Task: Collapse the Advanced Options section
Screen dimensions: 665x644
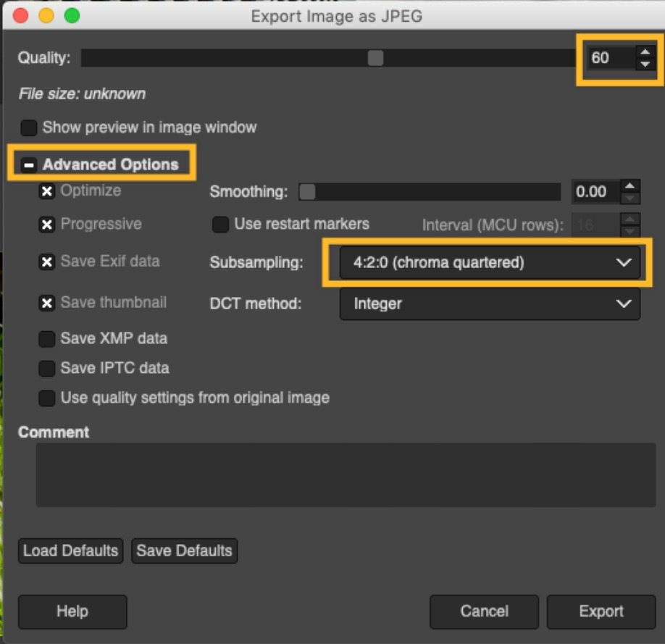Action: tap(29, 165)
